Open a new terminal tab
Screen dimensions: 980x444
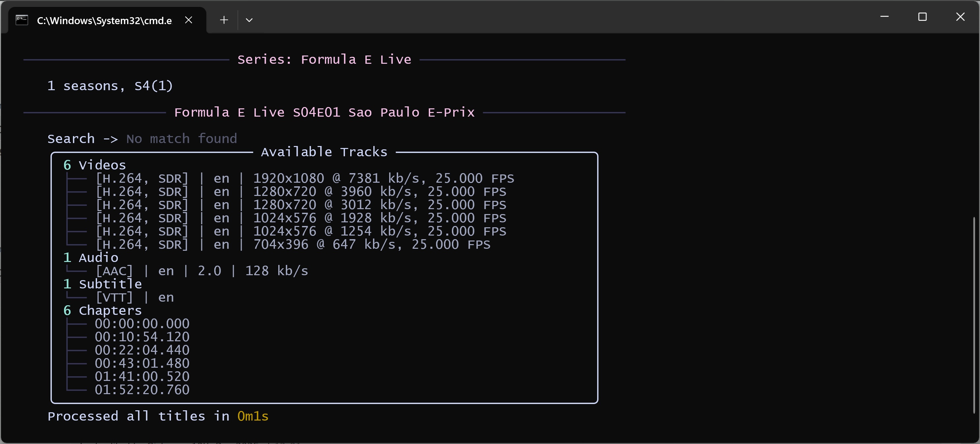pos(224,20)
